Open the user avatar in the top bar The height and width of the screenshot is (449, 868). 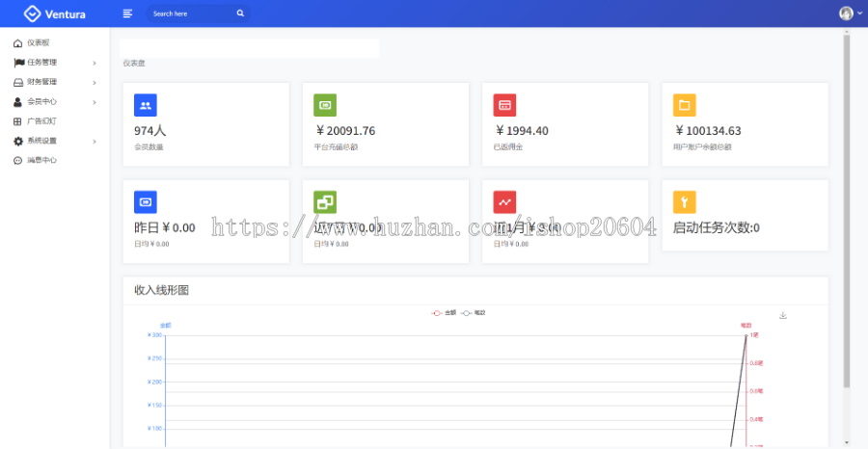click(846, 13)
